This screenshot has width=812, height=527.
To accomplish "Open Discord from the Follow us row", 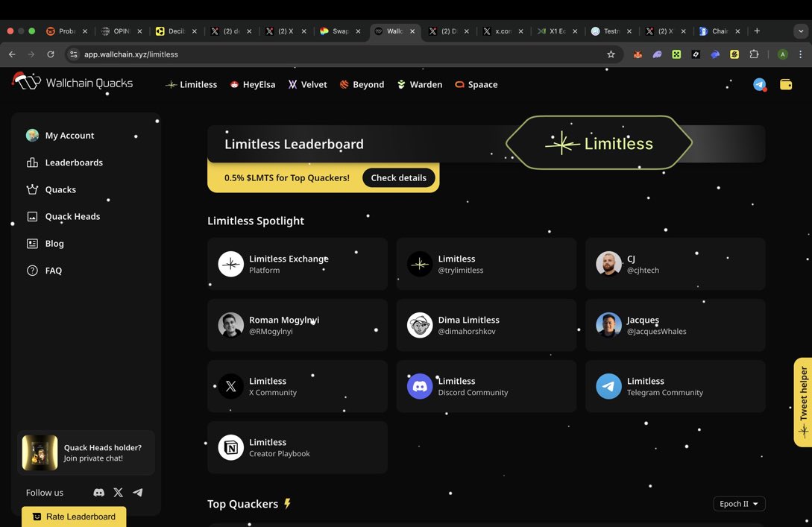I will [x=99, y=492].
